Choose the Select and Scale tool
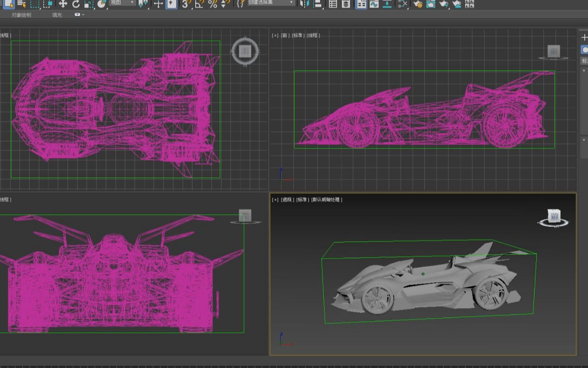The width and height of the screenshot is (588, 368). [x=89, y=4]
